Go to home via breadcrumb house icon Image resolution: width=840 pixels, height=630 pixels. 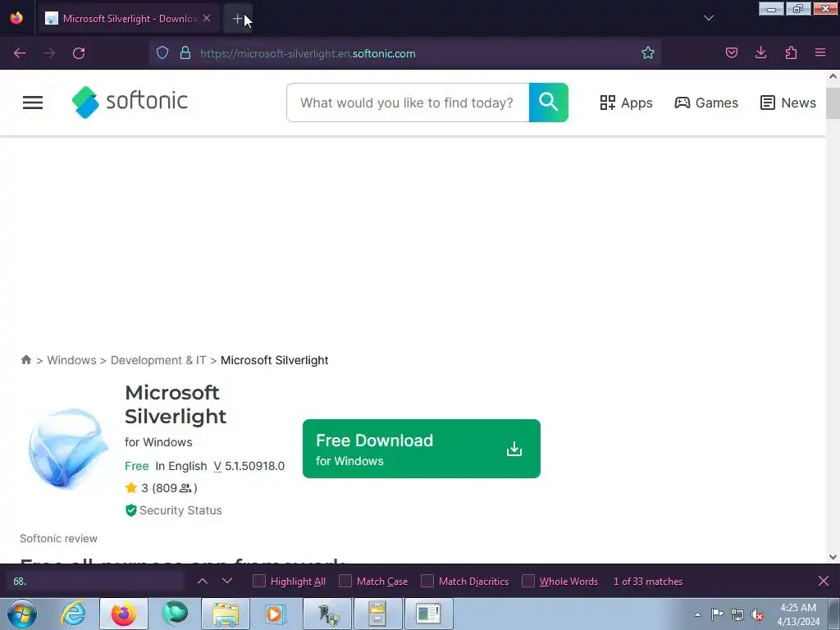(25, 359)
